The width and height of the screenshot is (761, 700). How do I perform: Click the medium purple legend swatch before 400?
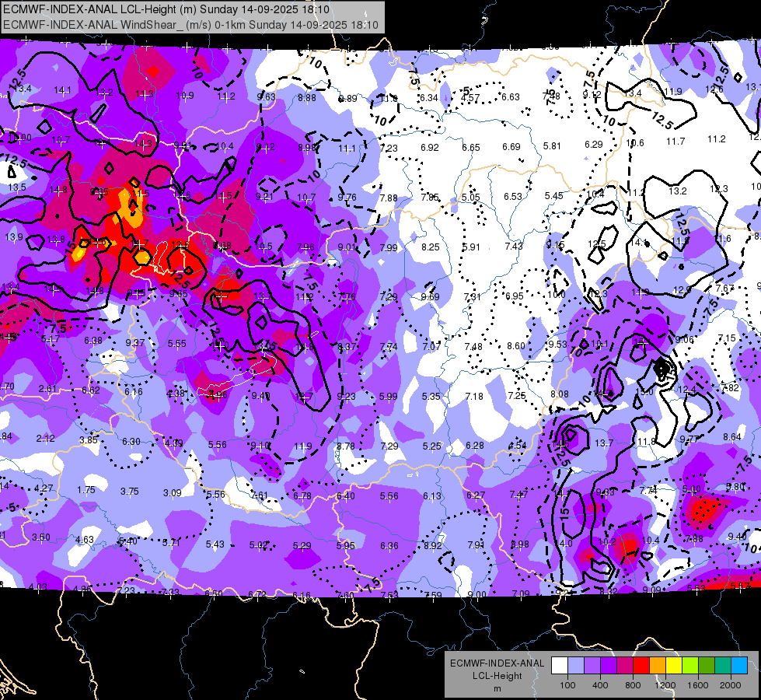pos(592,666)
